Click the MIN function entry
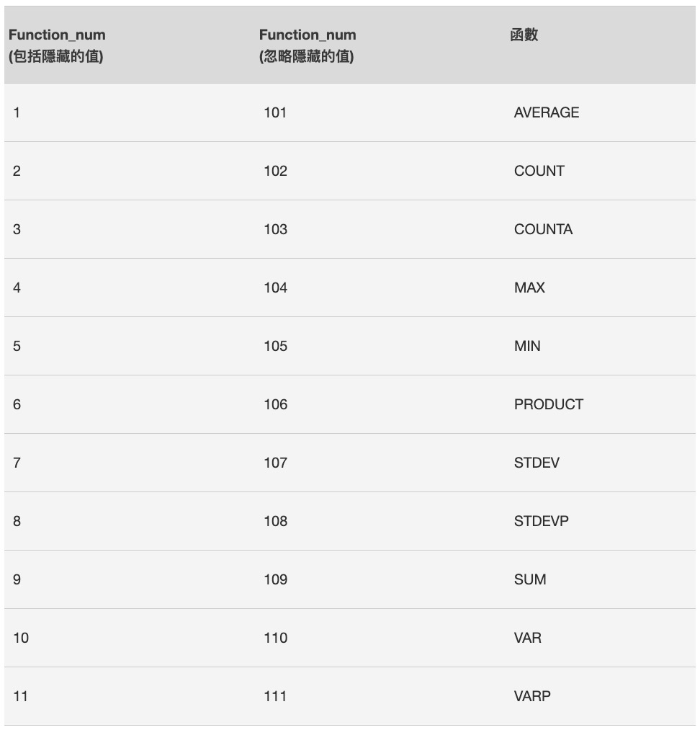 pos(527,346)
